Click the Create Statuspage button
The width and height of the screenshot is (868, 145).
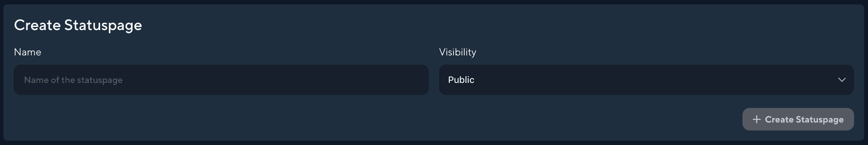[x=798, y=119]
